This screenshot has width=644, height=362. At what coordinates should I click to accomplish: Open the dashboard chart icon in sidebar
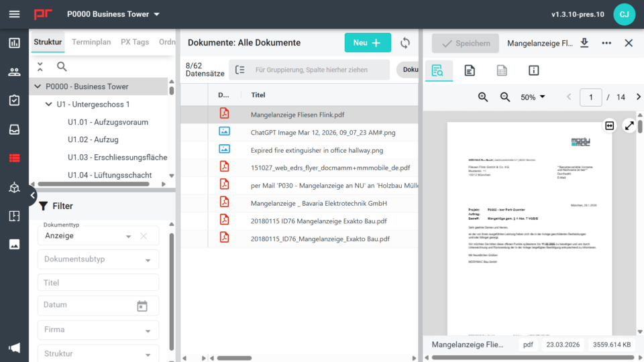point(14,43)
